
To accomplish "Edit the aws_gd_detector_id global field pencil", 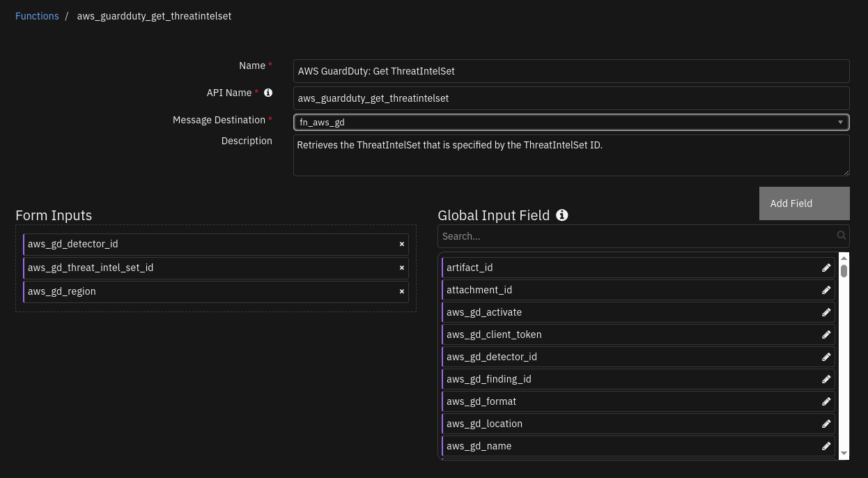I will [826, 357].
